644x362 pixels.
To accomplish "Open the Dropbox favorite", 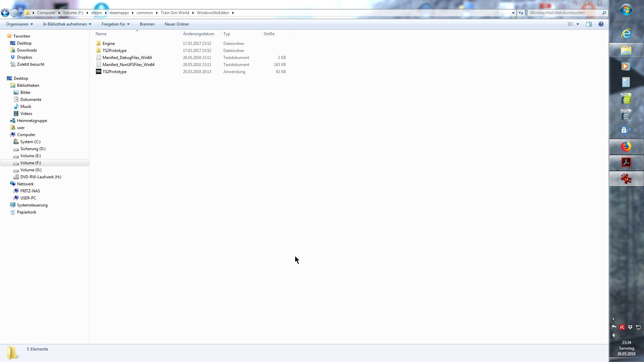I will [x=24, y=57].
